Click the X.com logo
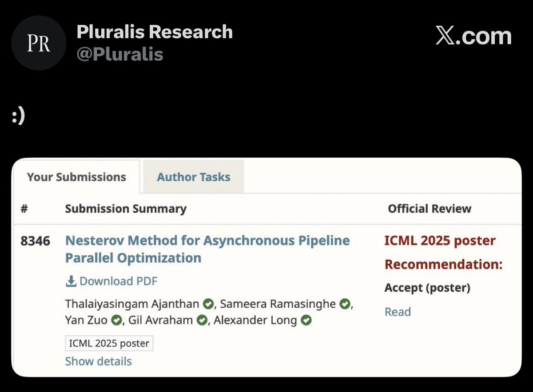The height and width of the screenshot is (392, 533). [x=473, y=36]
